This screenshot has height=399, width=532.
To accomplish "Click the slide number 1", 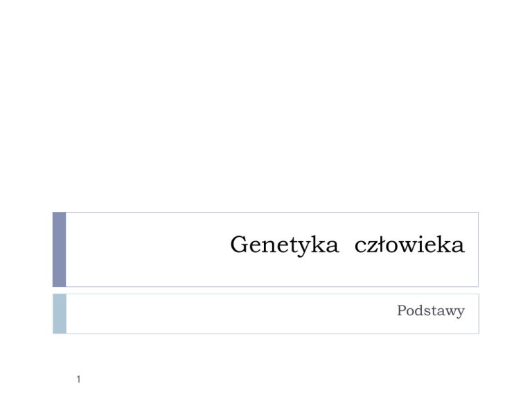I will coord(79,378).
